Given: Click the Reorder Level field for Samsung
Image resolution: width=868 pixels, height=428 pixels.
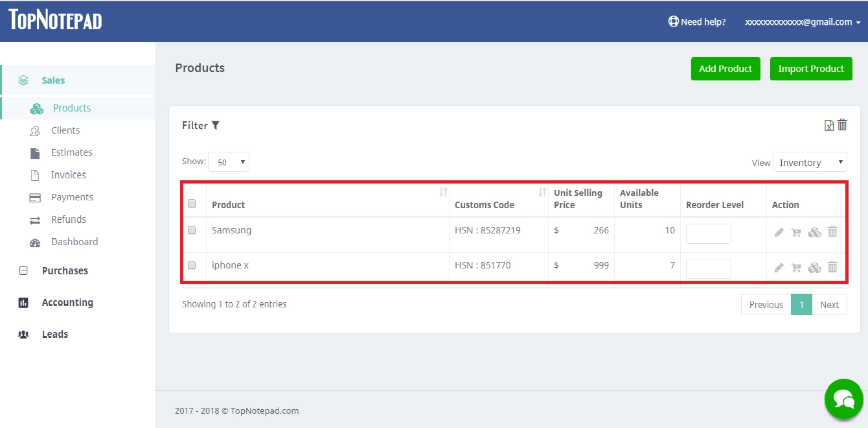Looking at the screenshot, I should [708, 233].
